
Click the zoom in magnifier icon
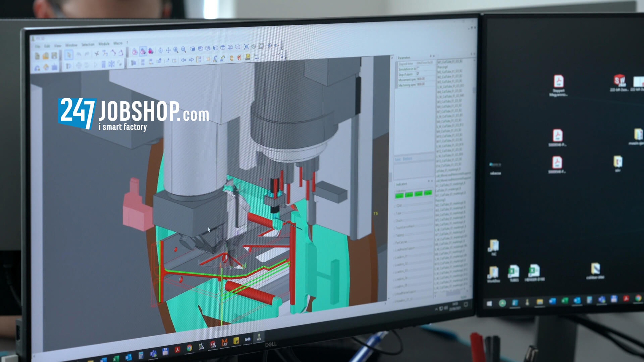tap(176, 50)
